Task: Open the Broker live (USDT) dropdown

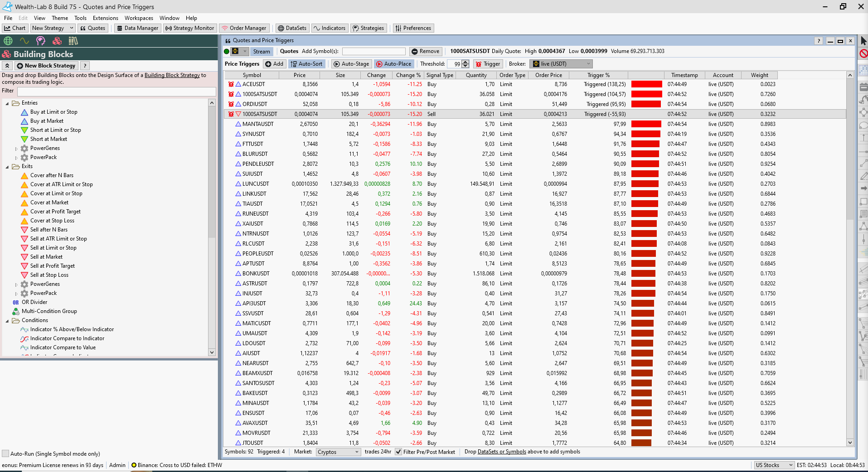Action: pyautogui.click(x=561, y=64)
